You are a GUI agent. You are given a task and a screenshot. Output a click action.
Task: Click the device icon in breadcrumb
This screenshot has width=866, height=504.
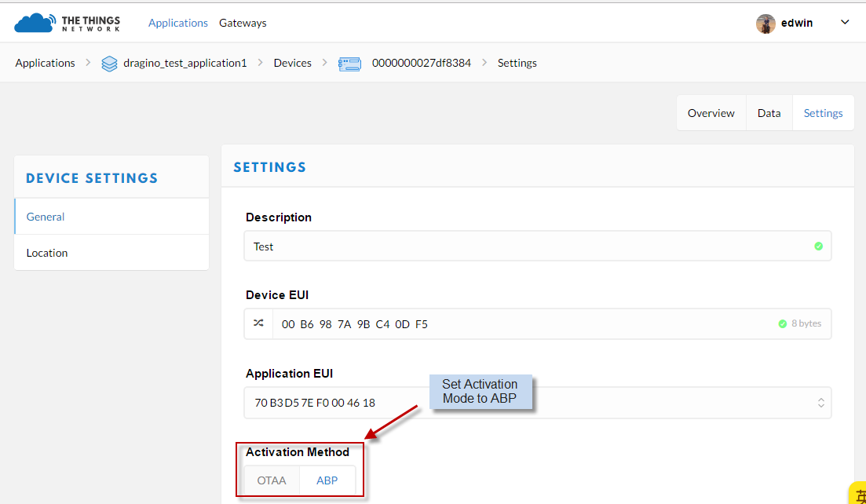[x=349, y=64]
